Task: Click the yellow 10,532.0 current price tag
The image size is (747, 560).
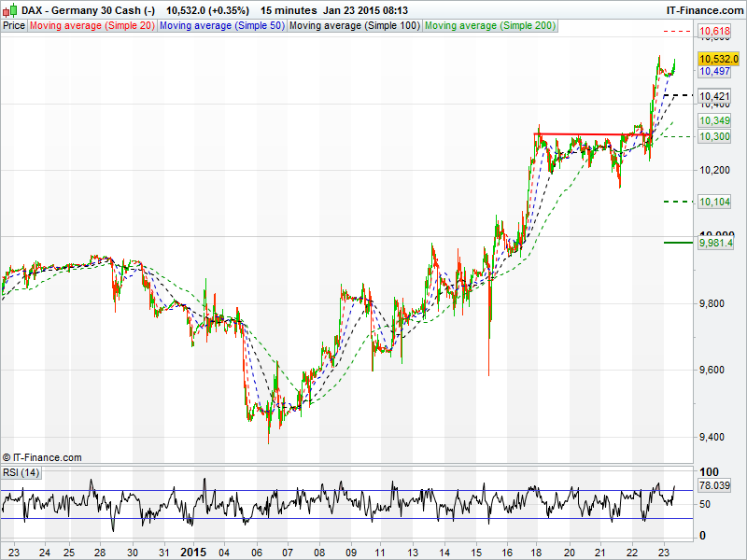Action: [718, 58]
